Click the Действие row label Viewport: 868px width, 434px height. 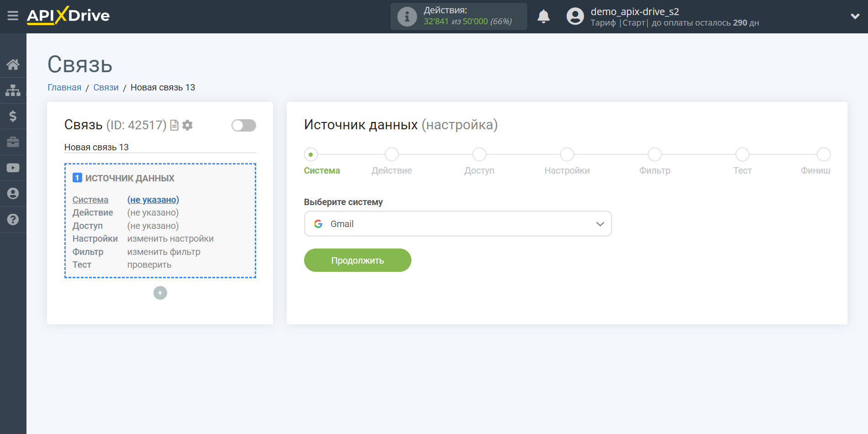[93, 212]
